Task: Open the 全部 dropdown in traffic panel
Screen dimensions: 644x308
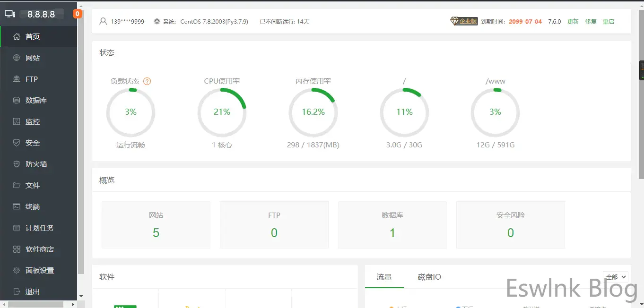Action: (x=615, y=277)
